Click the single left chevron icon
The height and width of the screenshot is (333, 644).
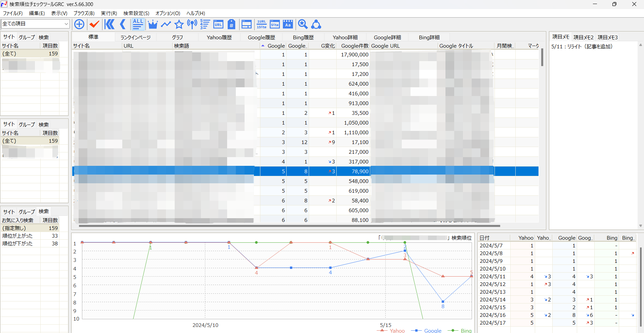[x=123, y=24]
